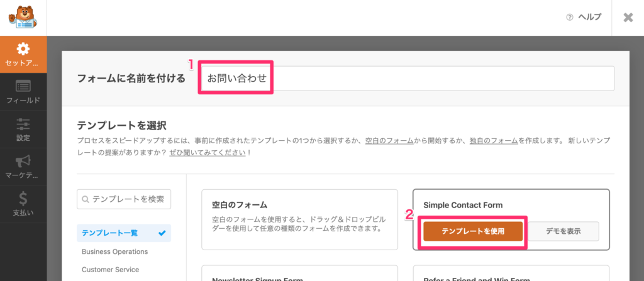This screenshot has width=644, height=281.
Task: Select Business Operations category
Action: (x=115, y=251)
